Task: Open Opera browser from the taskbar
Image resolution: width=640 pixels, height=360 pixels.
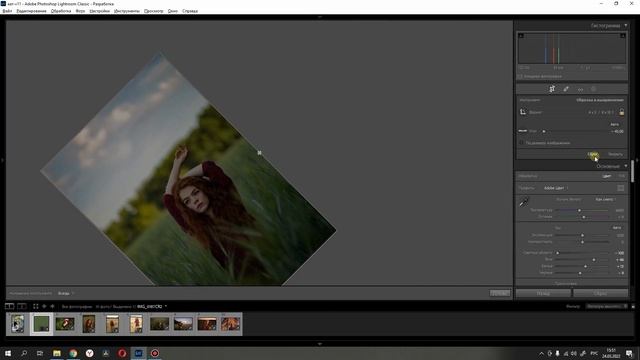Action: [x=122, y=353]
